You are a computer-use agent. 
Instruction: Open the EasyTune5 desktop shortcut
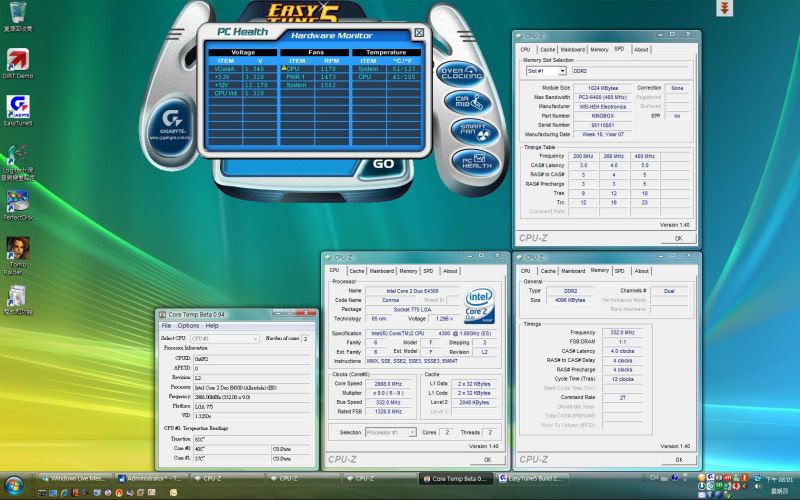pyautogui.click(x=17, y=111)
